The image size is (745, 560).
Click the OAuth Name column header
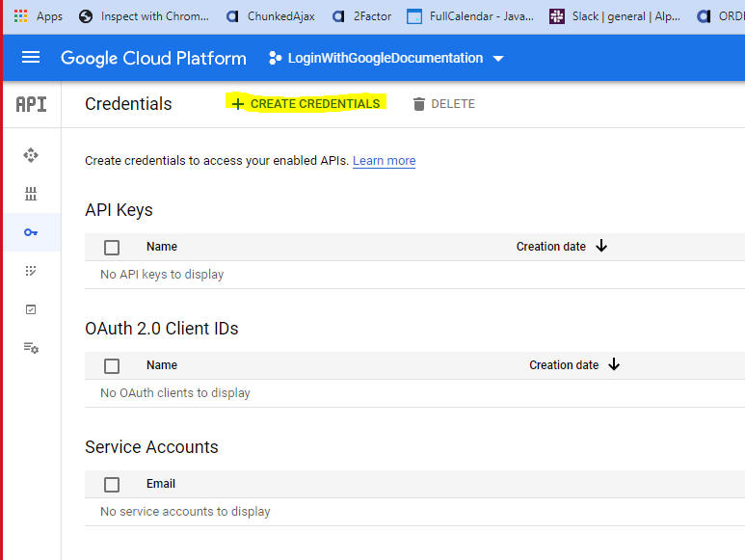point(162,364)
